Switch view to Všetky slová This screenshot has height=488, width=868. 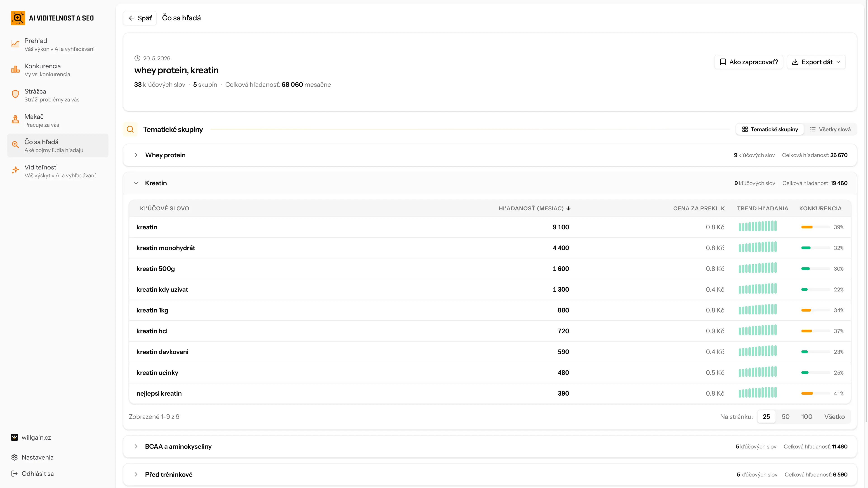830,129
